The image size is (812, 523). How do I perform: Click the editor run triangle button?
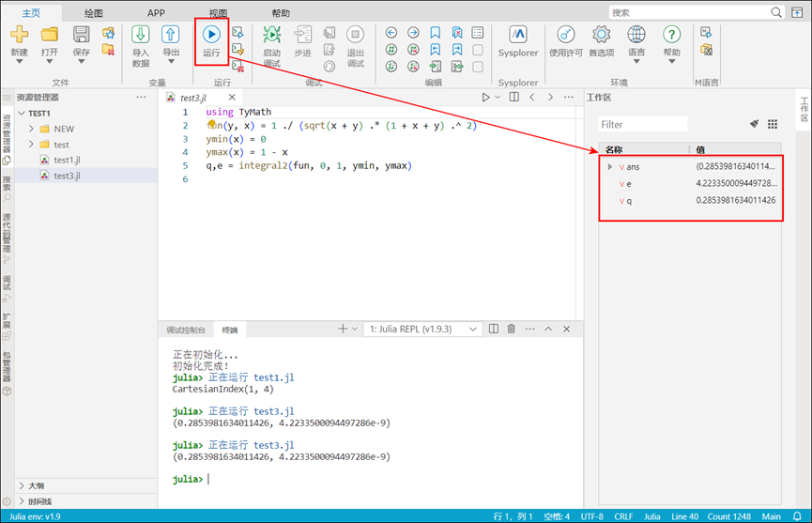coord(485,97)
